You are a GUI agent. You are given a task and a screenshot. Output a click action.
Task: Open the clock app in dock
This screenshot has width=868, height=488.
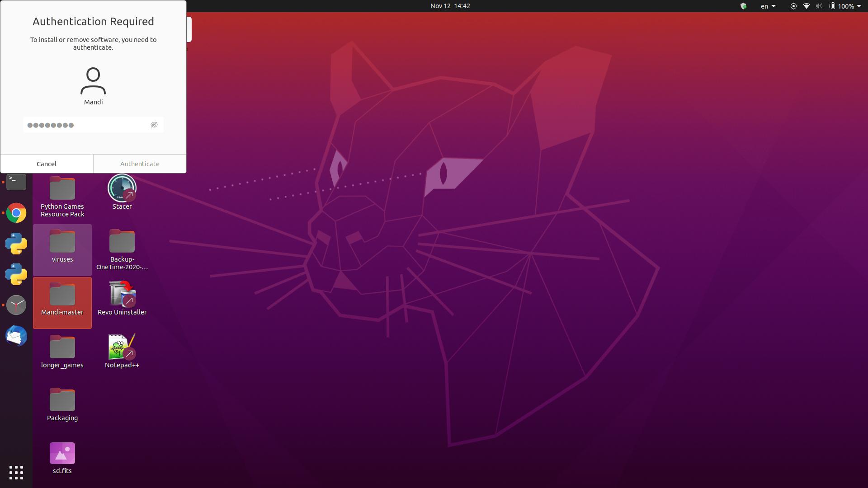pyautogui.click(x=16, y=305)
